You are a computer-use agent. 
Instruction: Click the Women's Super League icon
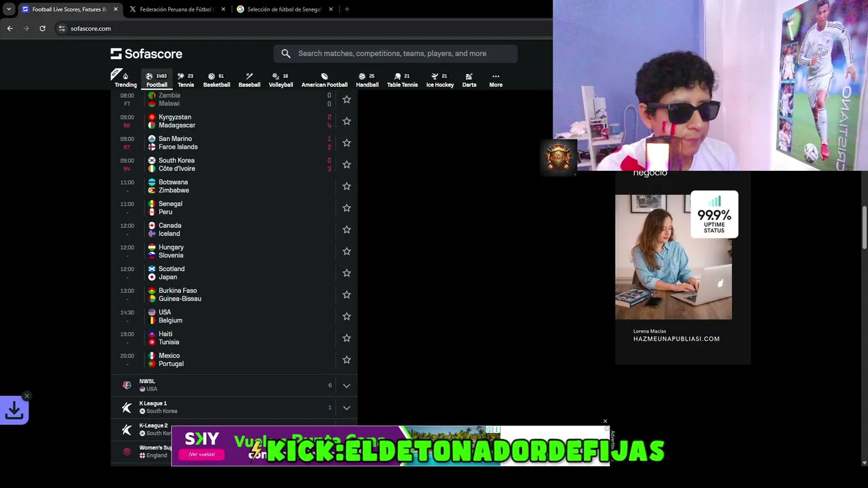coord(127,451)
